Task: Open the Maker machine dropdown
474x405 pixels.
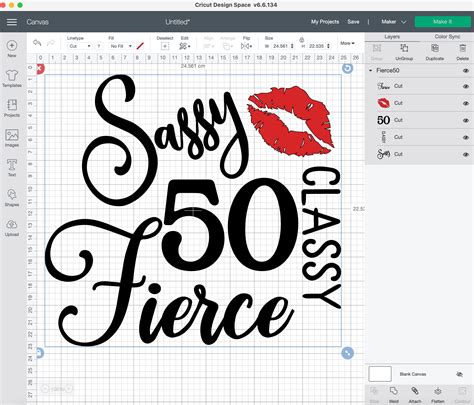Action: click(x=394, y=22)
